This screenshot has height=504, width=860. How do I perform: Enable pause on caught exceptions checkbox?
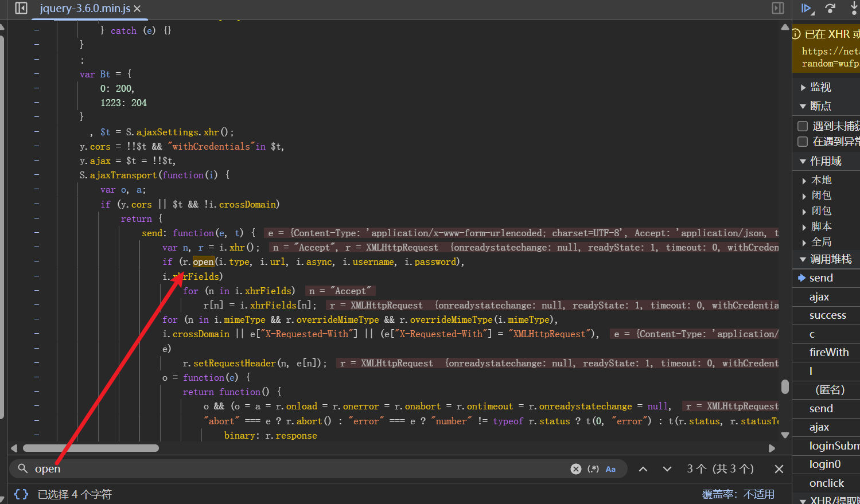point(803,142)
